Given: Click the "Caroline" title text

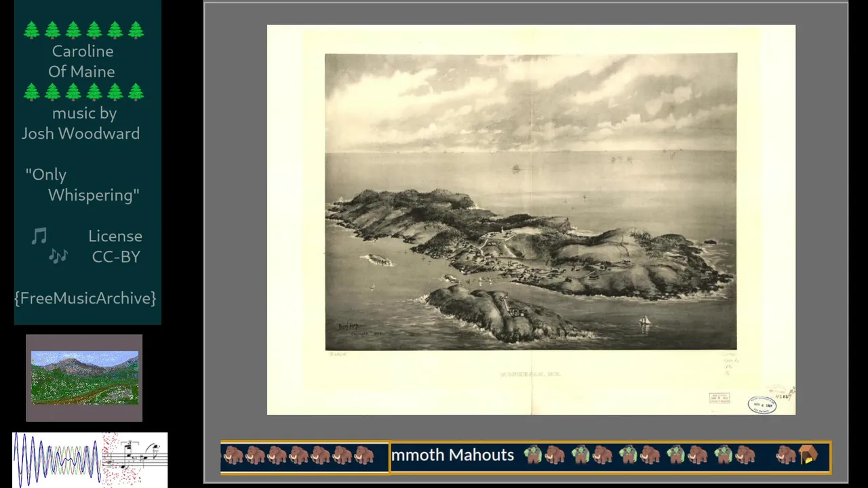Looking at the screenshot, I should pos(83,51).
